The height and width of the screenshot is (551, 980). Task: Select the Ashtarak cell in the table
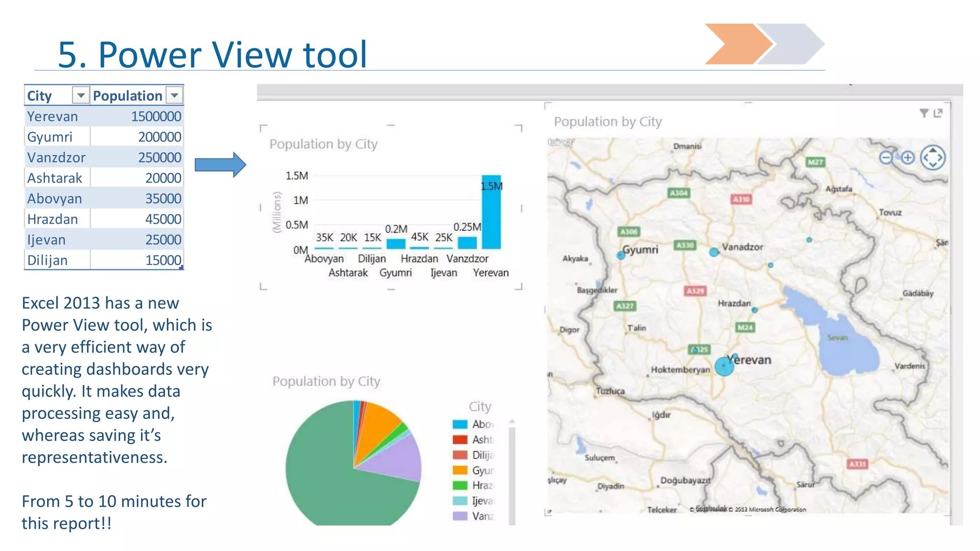tap(57, 178)
